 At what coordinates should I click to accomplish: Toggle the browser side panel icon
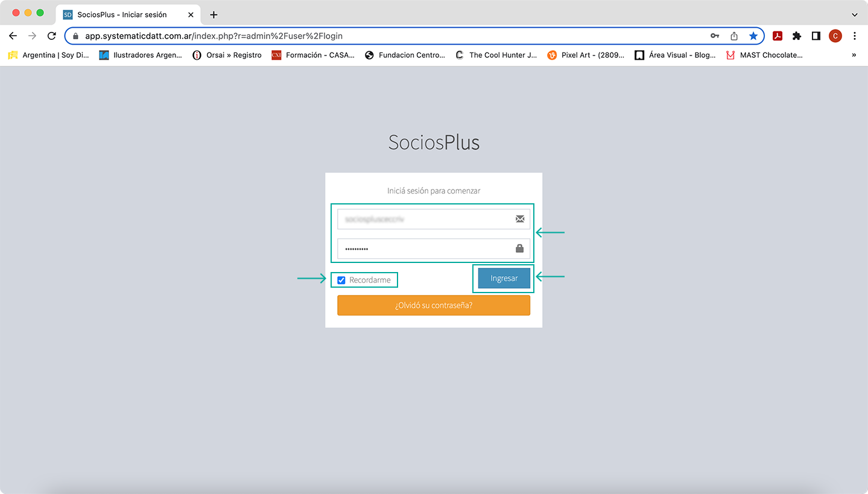coord(816,36)
